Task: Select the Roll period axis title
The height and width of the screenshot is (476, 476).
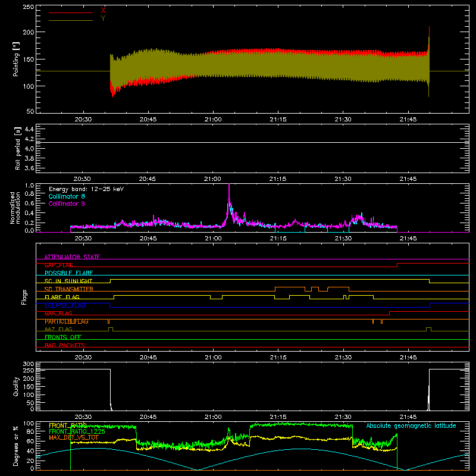Action: click(x=18, y=148)
